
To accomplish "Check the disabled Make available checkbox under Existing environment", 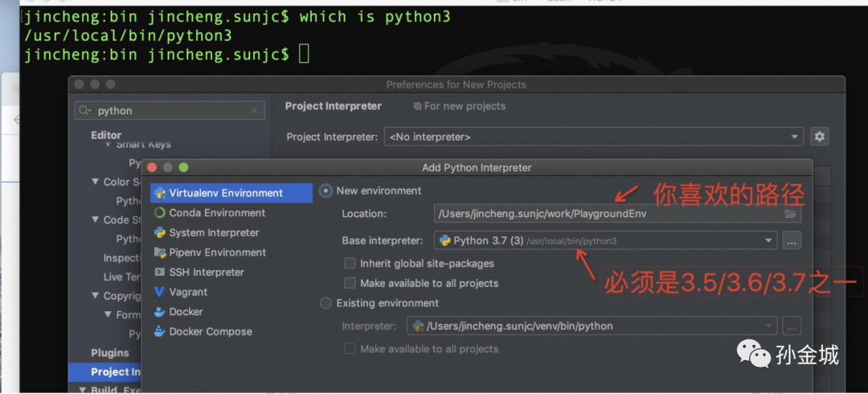I will (350, 349).
